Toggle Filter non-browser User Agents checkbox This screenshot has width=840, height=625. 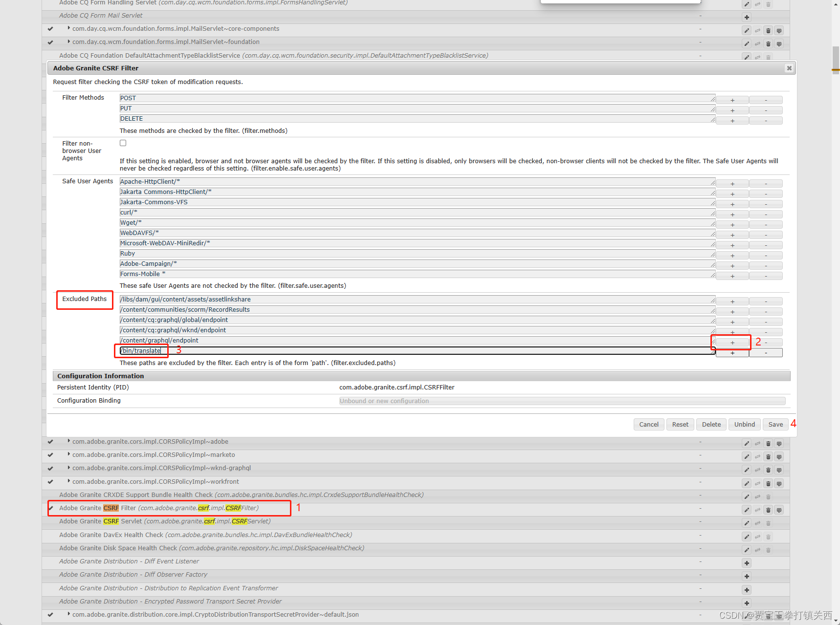coord(123,143)
